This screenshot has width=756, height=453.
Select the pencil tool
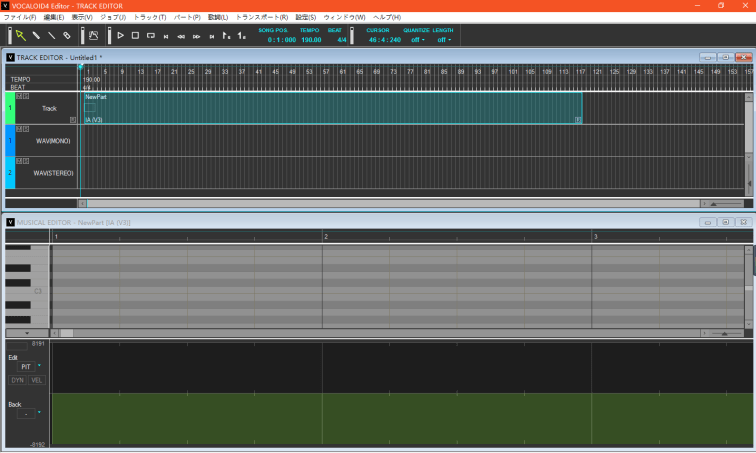pos(35,35)
